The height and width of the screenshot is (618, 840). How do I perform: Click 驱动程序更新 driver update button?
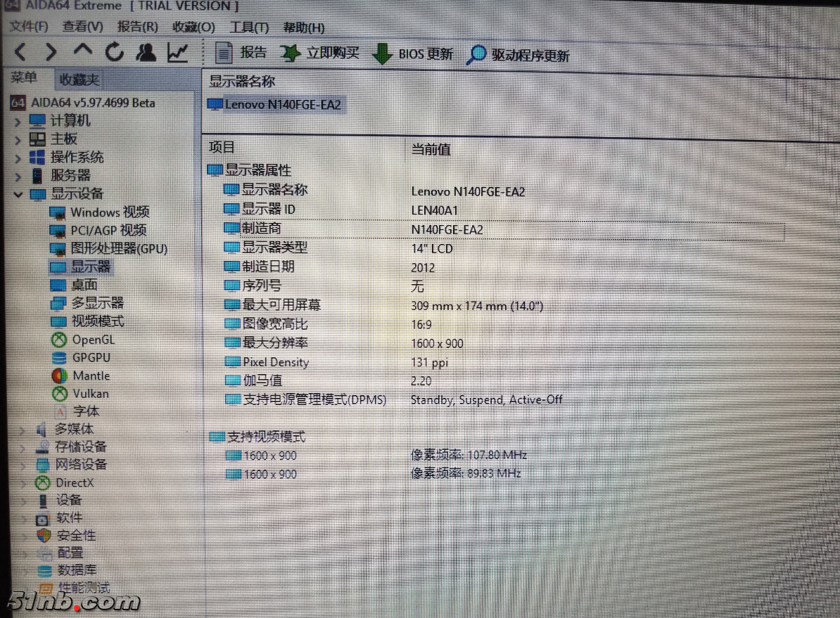tap(518, 56)
